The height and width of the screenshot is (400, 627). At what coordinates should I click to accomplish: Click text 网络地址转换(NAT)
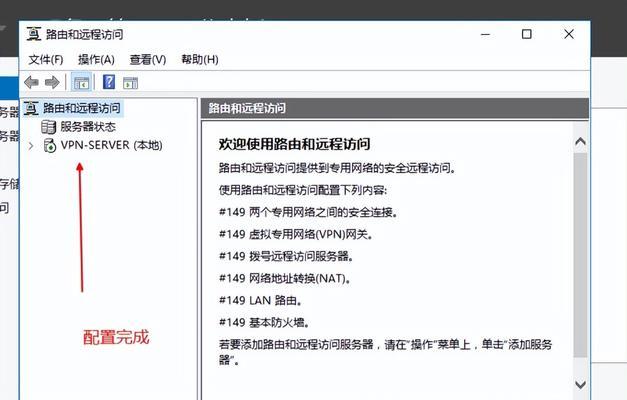pyautogui.click(x=300, y=278)
